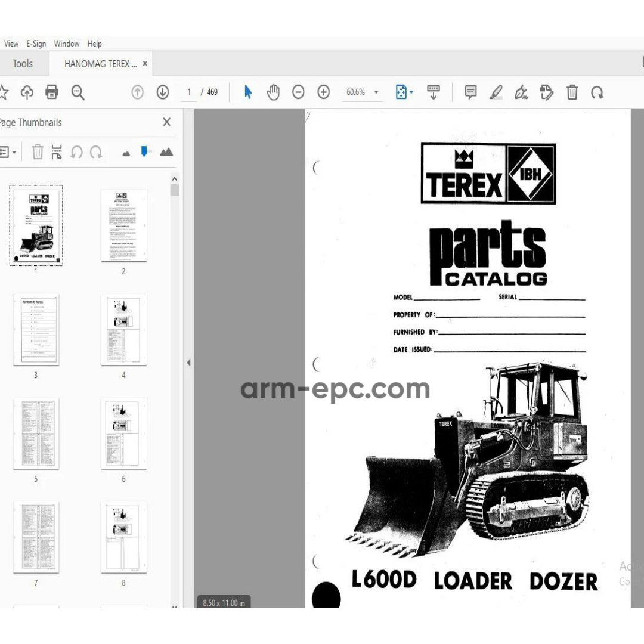The image size is (644, 644).
Task: Close the HANOMAG TEREX document tab
Action: [145, 64]
